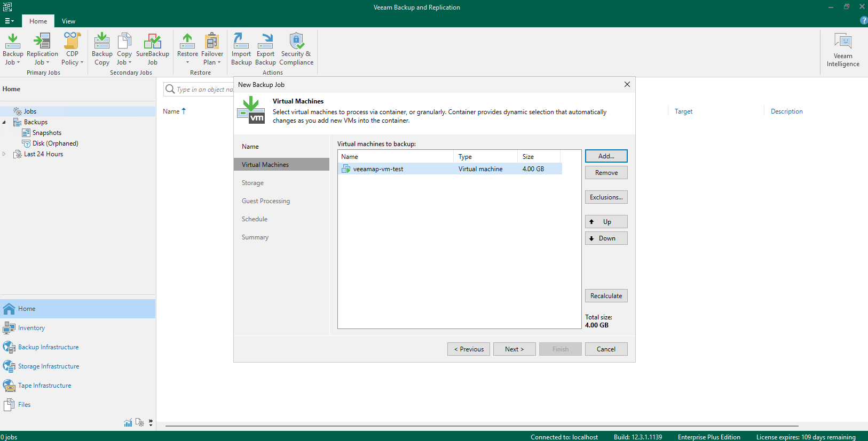Click the Remove button
Viewport: 868px width, 441px height.
pyautogui.click(x=606, y=173)
